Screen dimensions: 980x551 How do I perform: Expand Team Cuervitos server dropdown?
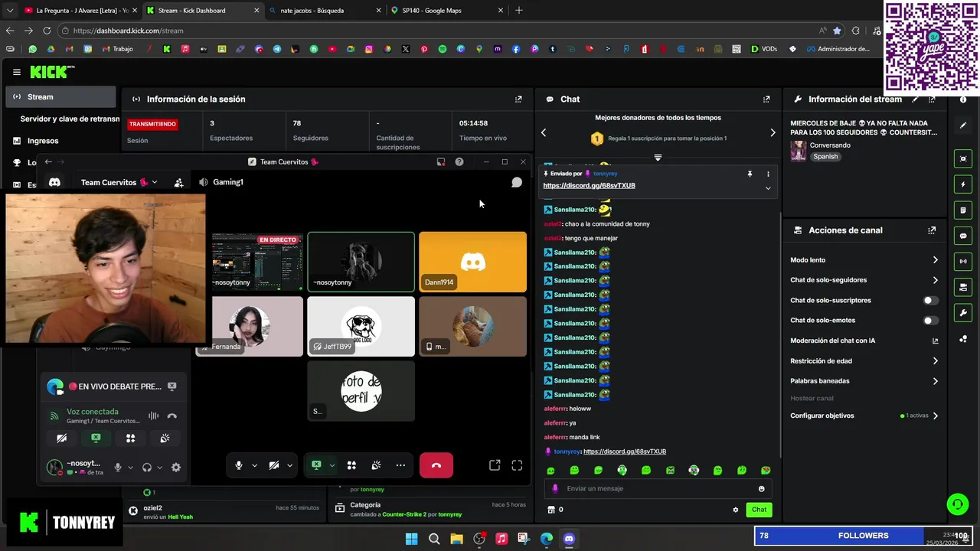(x=155, y=182)
